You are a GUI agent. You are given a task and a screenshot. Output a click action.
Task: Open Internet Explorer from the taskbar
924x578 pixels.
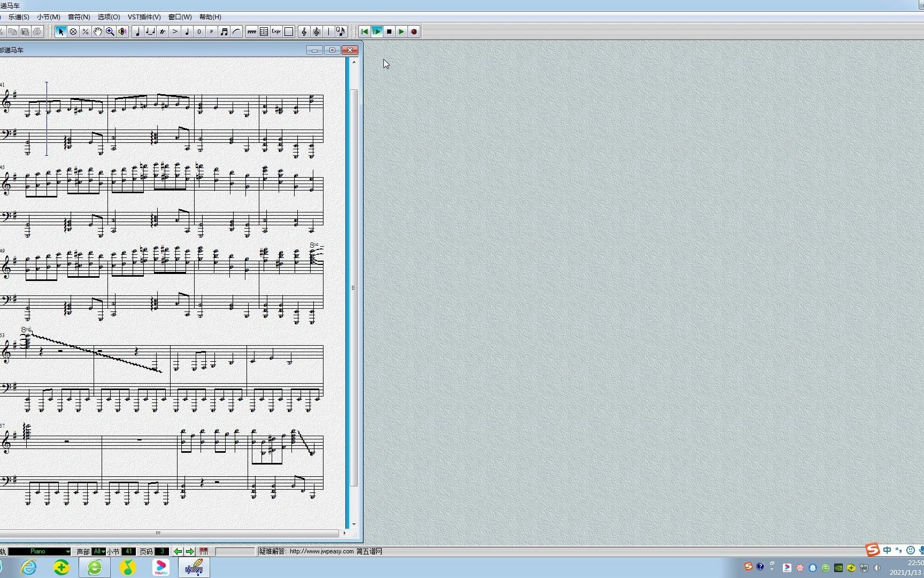[29, 567]
